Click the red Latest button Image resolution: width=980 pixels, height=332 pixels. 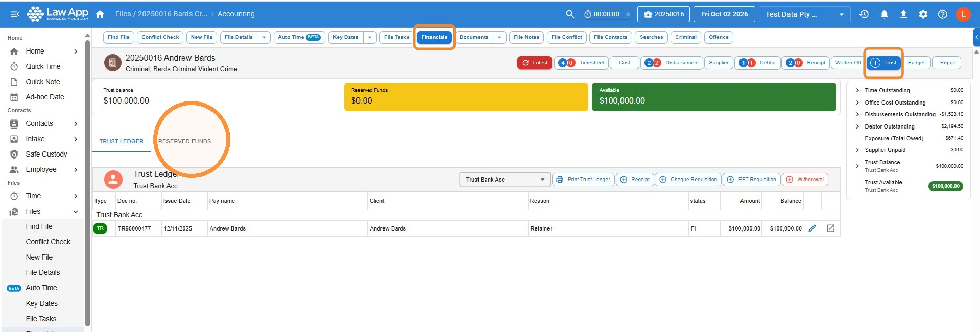(x=535, y=63)
